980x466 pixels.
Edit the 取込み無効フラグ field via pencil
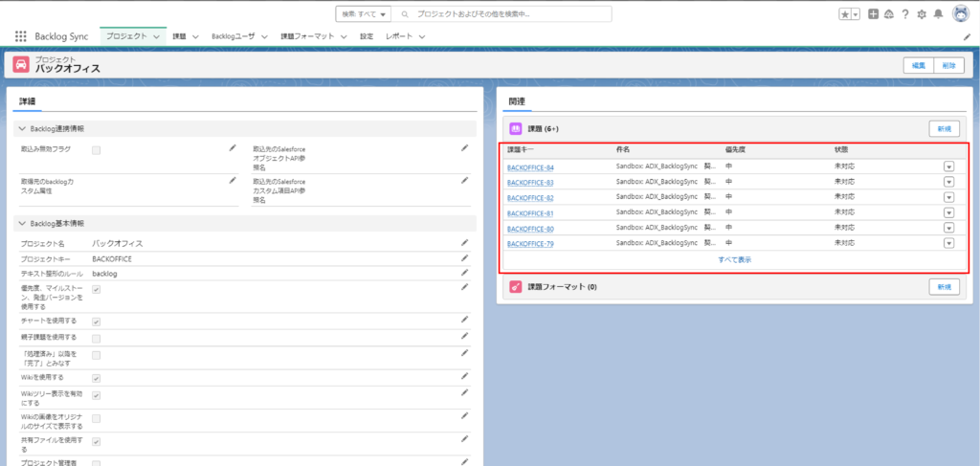point(233,148)
